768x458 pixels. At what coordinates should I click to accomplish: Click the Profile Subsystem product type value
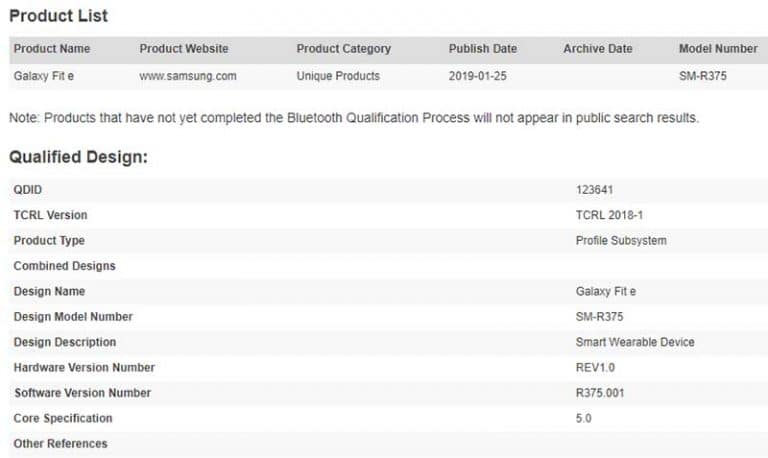tap(621, 241)
